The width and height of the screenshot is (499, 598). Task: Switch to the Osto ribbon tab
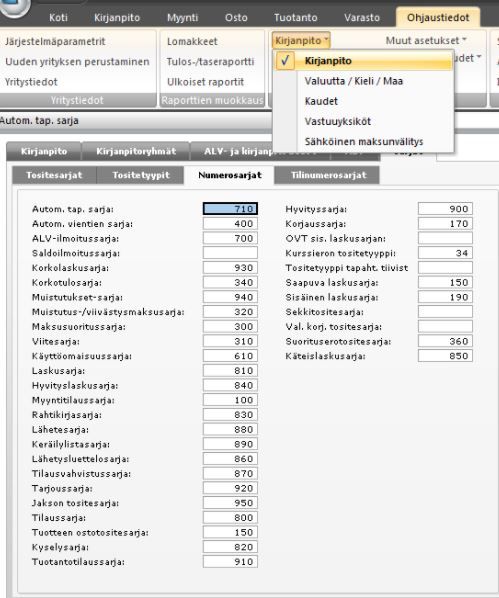tap(236, 18)
